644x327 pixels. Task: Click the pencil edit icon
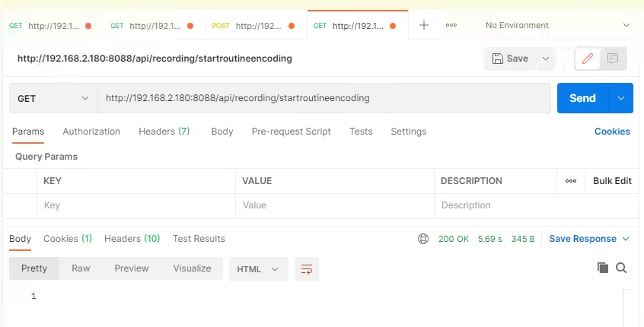click(587, 59)
